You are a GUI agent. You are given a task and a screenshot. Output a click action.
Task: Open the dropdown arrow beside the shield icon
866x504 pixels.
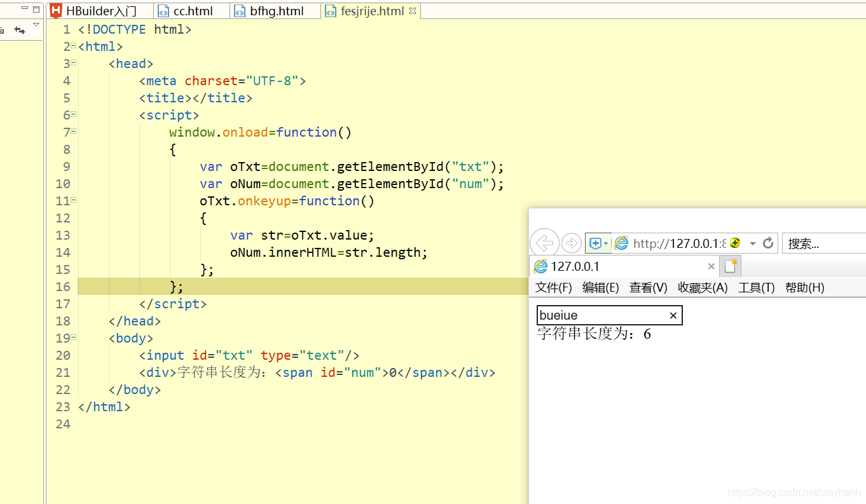(x=606, y=243)
